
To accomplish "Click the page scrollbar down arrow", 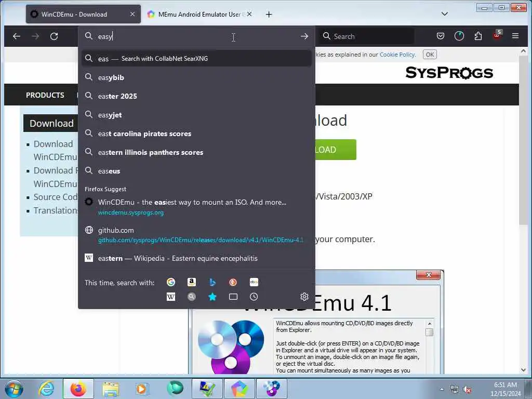I will (523, 370).
